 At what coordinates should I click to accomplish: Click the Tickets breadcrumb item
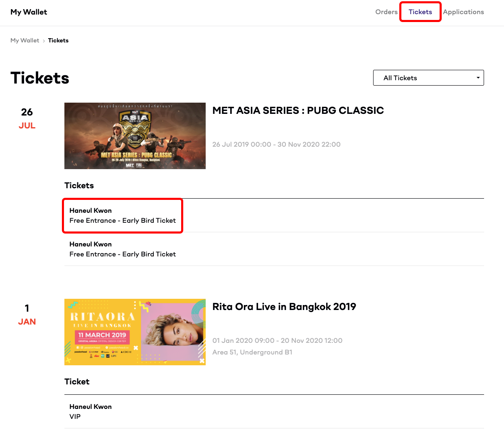58,40
